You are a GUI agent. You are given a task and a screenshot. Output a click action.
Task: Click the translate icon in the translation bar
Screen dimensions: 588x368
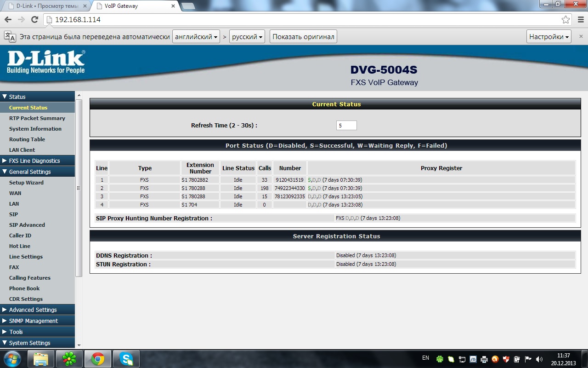tap(10, 37)
